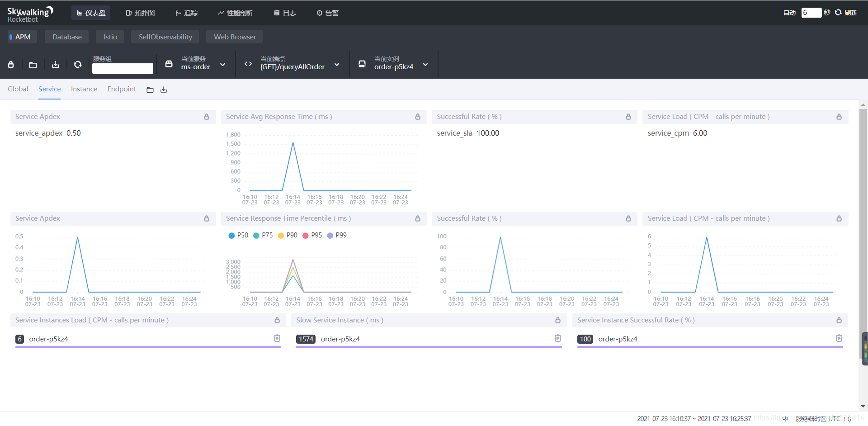The height and width of the screenshot is (426, 868).
Task: Click the service_apdex 0.50 value
Action: (x=74, y=133)
